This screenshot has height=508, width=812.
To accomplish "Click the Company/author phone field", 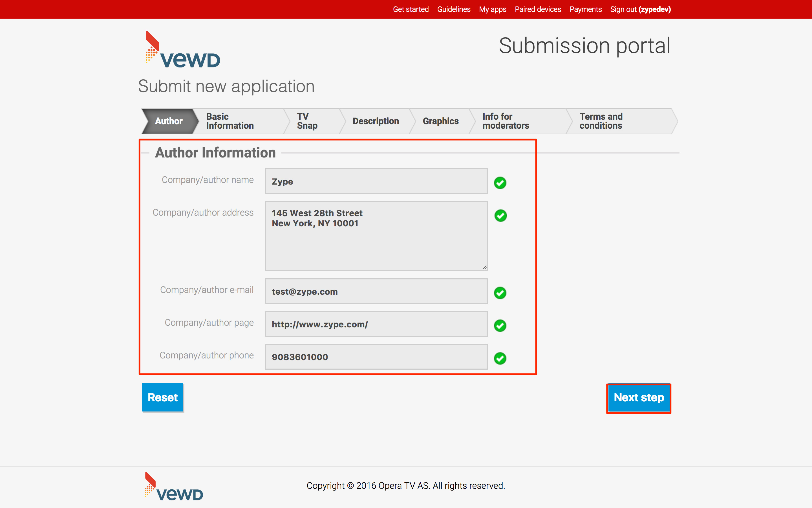I will 376,356.
